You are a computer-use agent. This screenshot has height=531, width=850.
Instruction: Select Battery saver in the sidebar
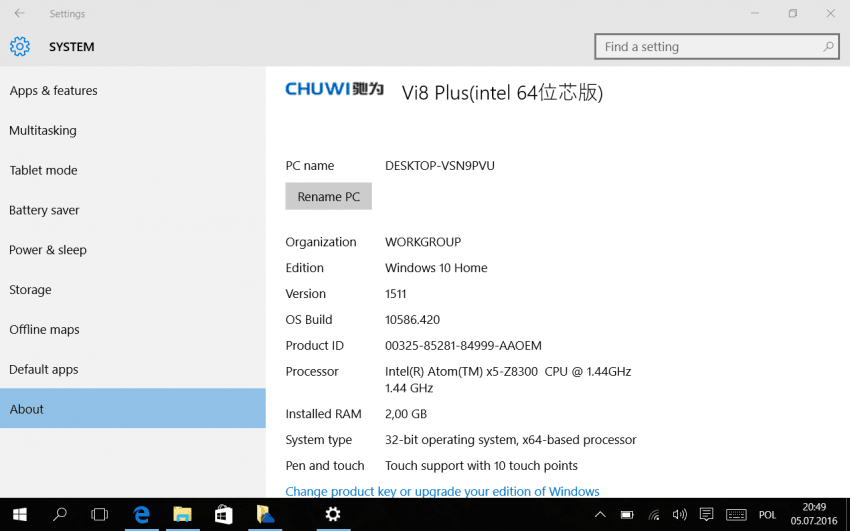click(x=133, y=210)
